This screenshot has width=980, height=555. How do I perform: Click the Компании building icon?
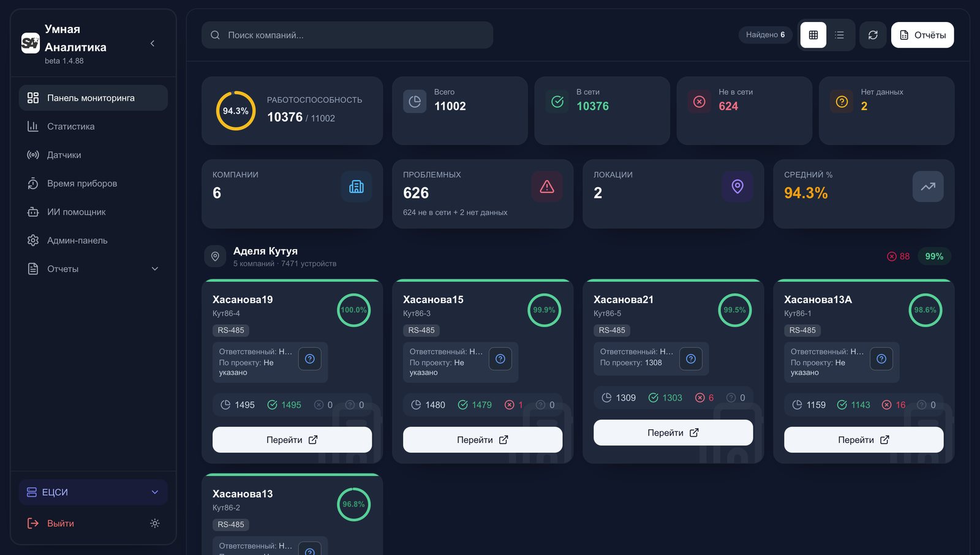356,187
